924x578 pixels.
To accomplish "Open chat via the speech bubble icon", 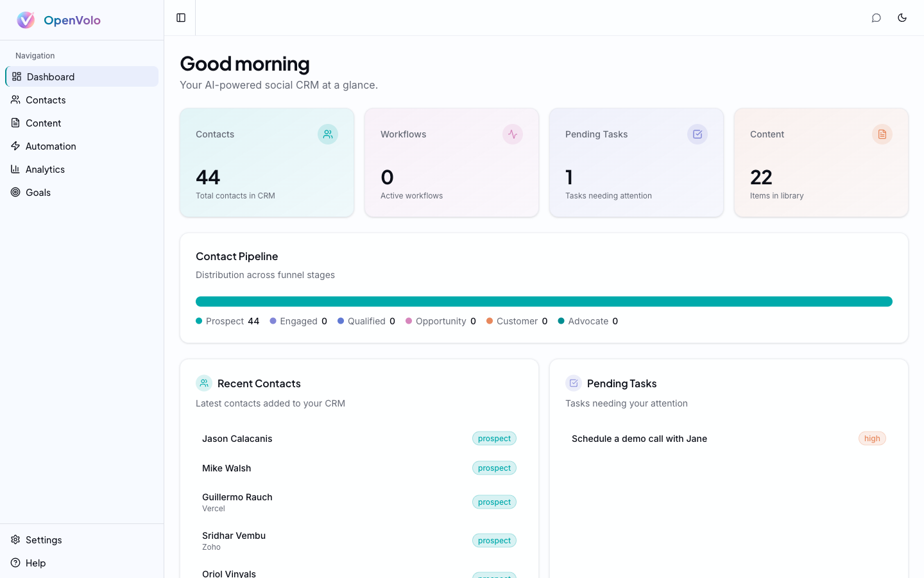I will click(877, 18).
